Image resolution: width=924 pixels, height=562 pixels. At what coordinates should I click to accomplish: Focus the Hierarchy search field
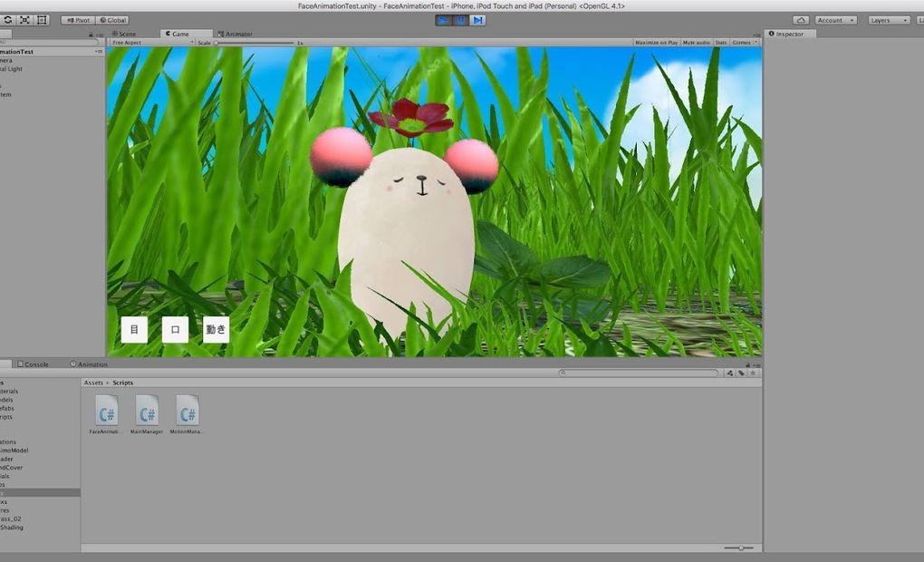pyautogui.click(x=49, y=43)
